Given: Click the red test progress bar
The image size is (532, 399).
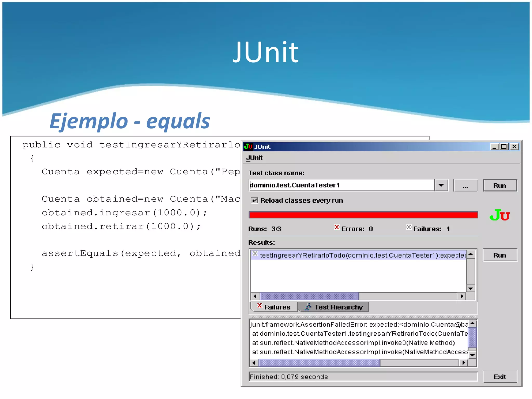Looking at the screenshot, I should 363,215.
